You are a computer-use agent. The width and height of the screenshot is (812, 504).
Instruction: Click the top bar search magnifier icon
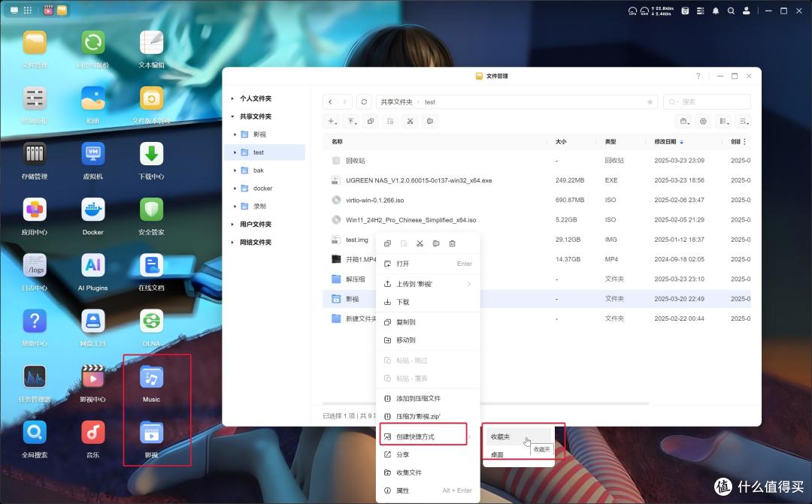pyautogui.click(x=731, y=11)
